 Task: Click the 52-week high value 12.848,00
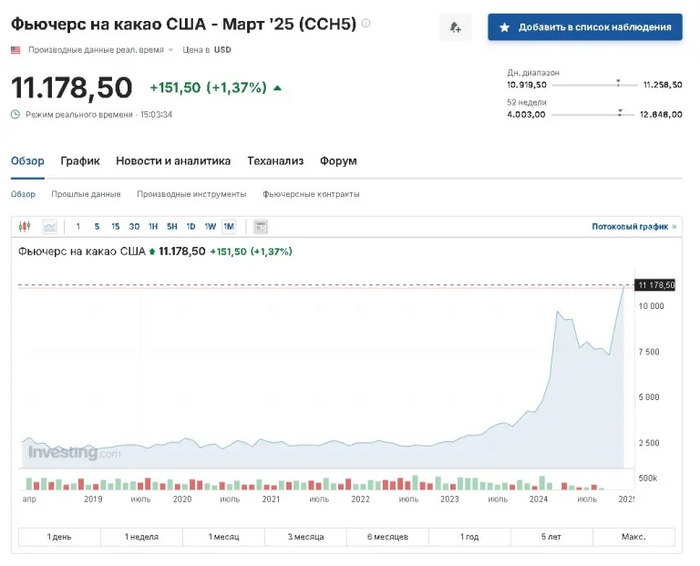tap(661, 115)
